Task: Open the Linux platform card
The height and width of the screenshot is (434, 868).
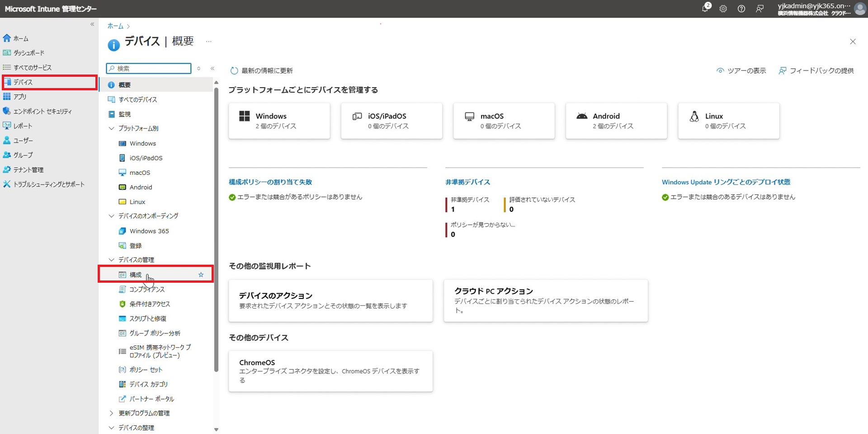Action: (x=729, y=121)
